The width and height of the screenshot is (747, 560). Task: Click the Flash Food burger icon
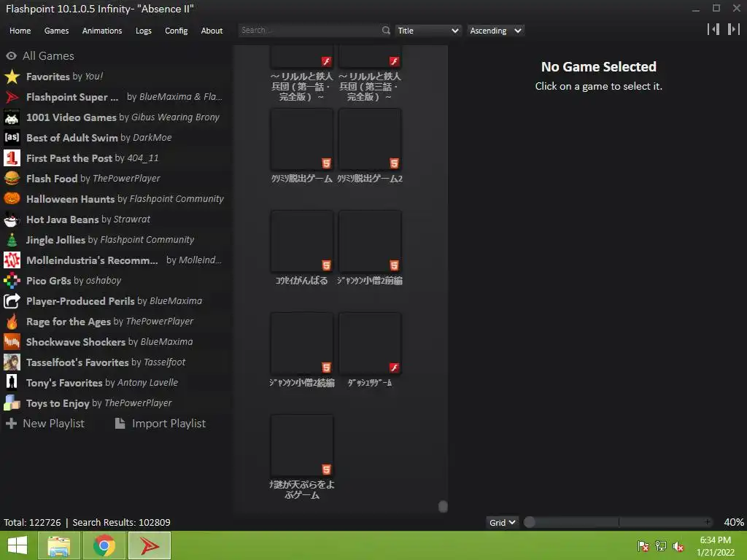(x=12, y=179)
